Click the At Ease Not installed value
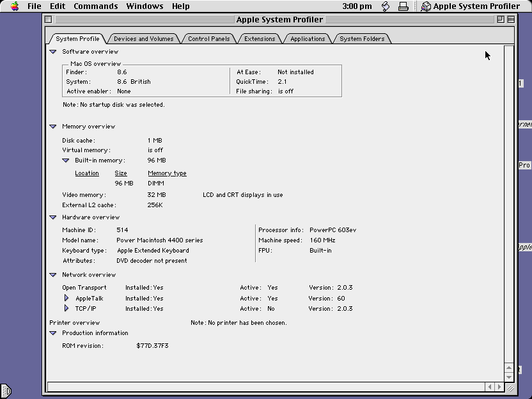532x399 pixels. (x=295, y=72)
